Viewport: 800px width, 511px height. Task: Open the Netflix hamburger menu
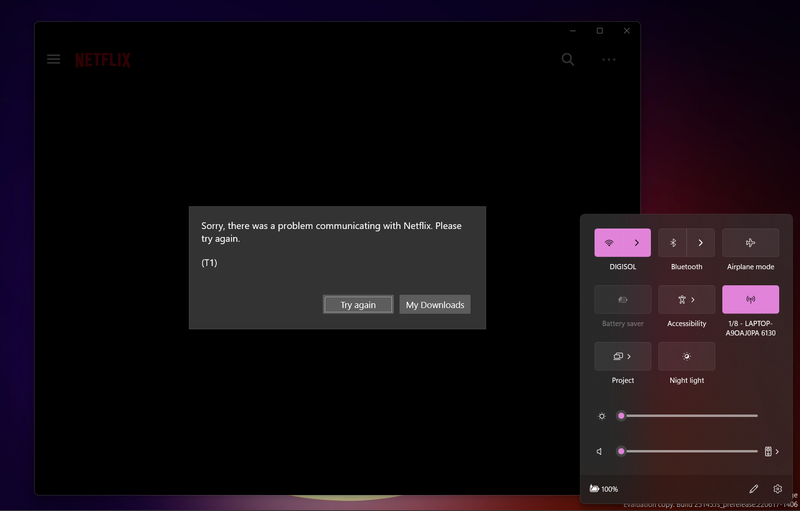54,59
